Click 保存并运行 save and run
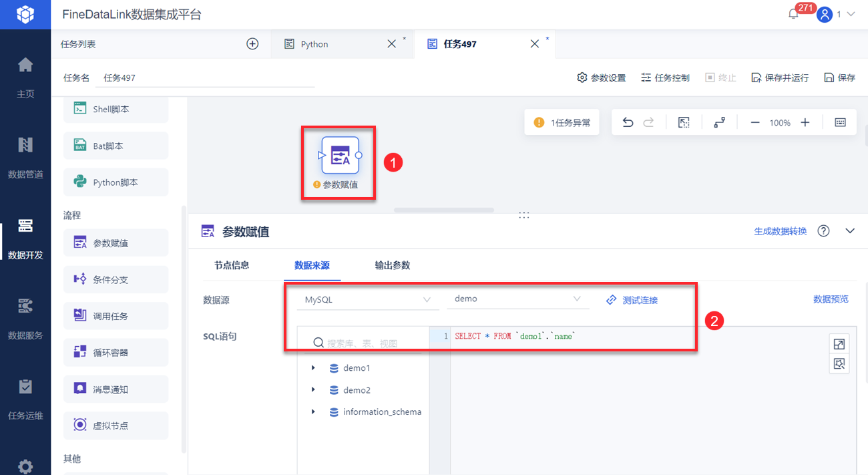Image resolution: width=868 pixels, height=475 pixels. (x=779, y=77)
